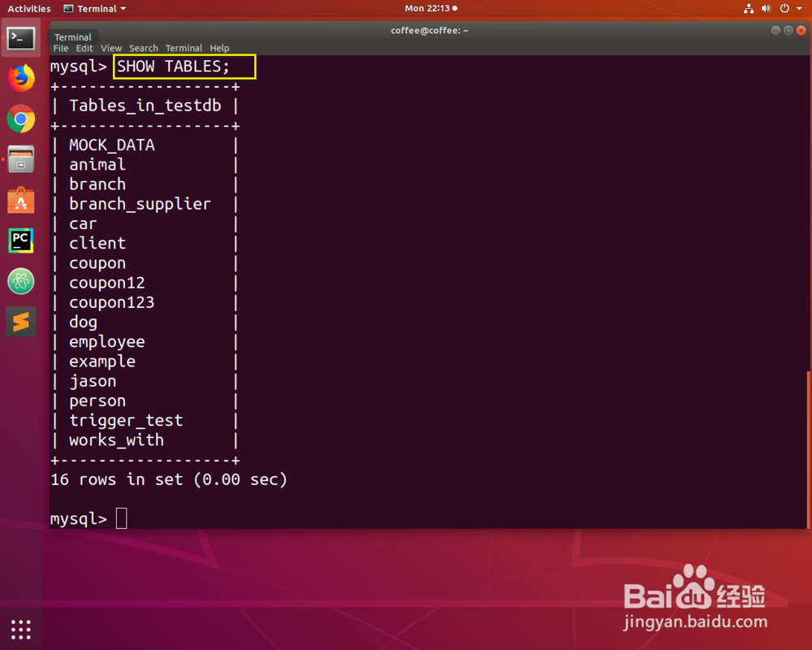This screenshot has width=812, height=650.
Task: Expand the Terminal app menu in top bar
Action: click(x=94, y=8)
